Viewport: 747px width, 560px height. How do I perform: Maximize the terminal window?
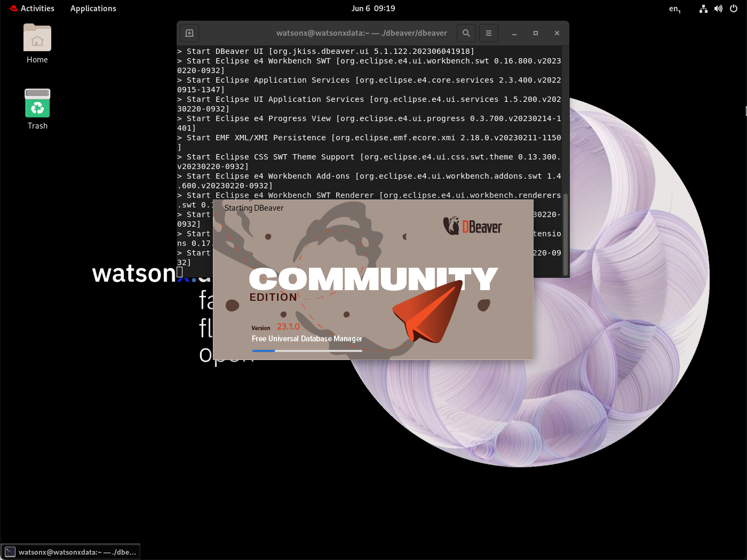coord(536,33)
